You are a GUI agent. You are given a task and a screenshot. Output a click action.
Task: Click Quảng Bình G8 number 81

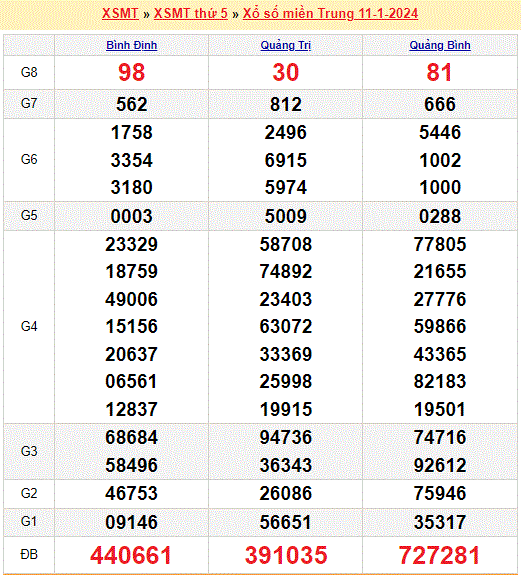(440, 72)
